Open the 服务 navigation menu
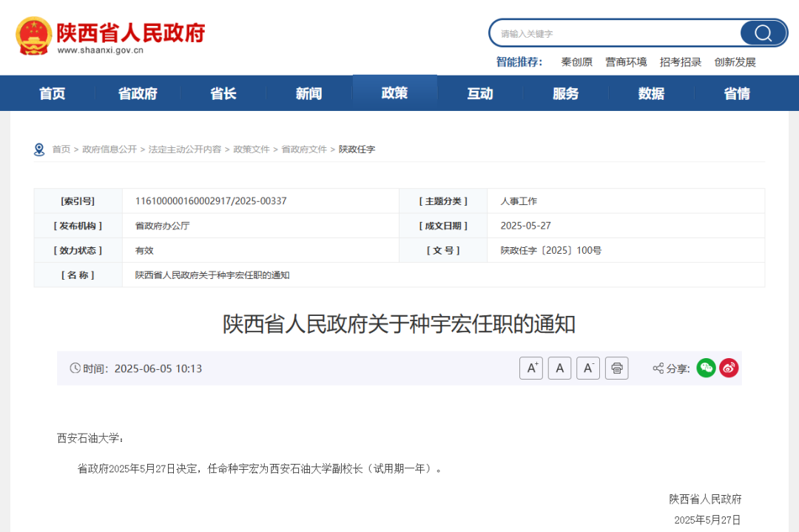 pyautogui.click(x=565, y=94)
